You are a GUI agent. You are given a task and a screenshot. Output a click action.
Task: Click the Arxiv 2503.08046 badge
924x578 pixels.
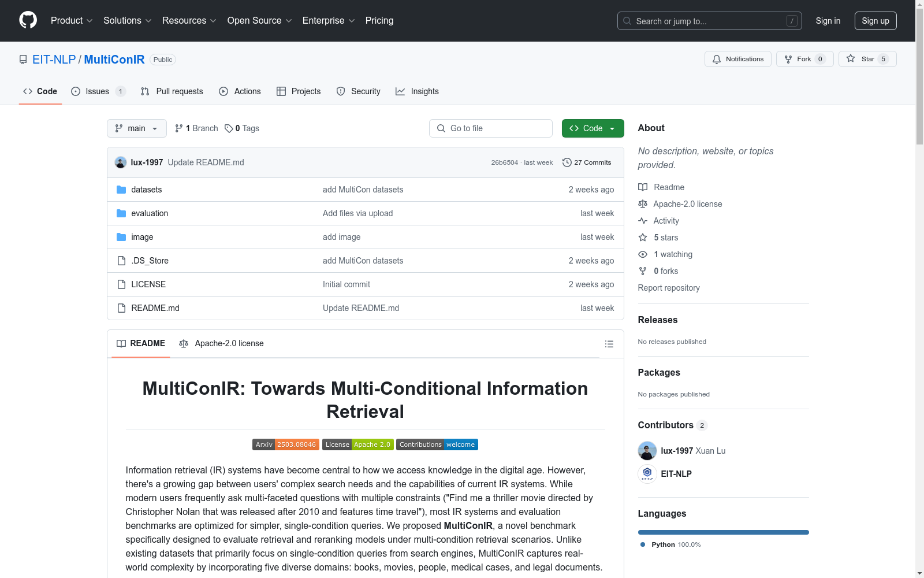click(286, 444)
